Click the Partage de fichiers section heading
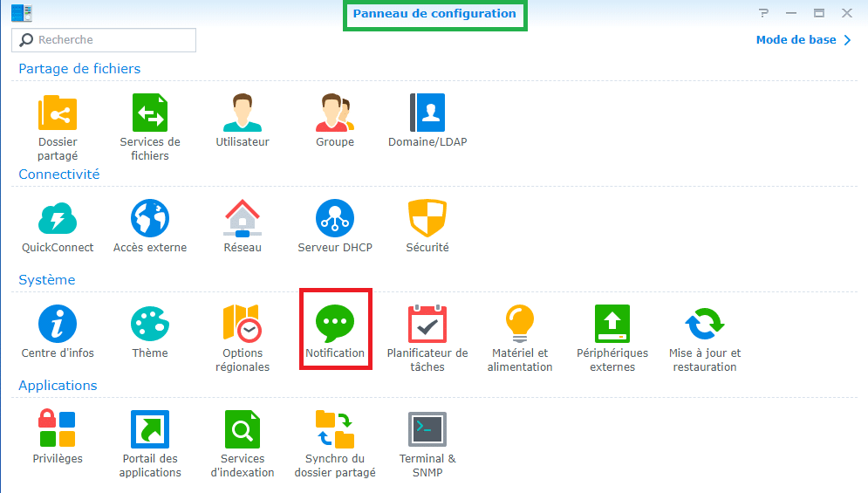The width and height of the screenshot is (868, 493). 79,69
